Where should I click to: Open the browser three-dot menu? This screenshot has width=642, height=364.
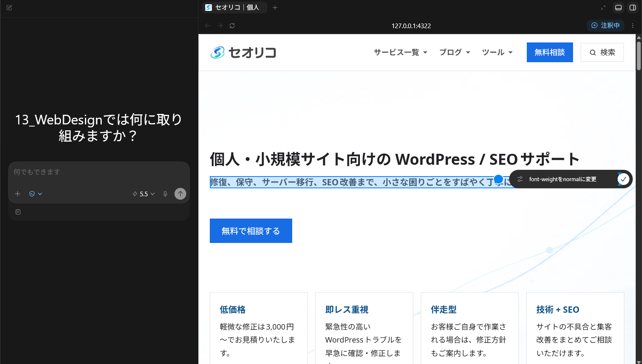(x=633, y=26)
